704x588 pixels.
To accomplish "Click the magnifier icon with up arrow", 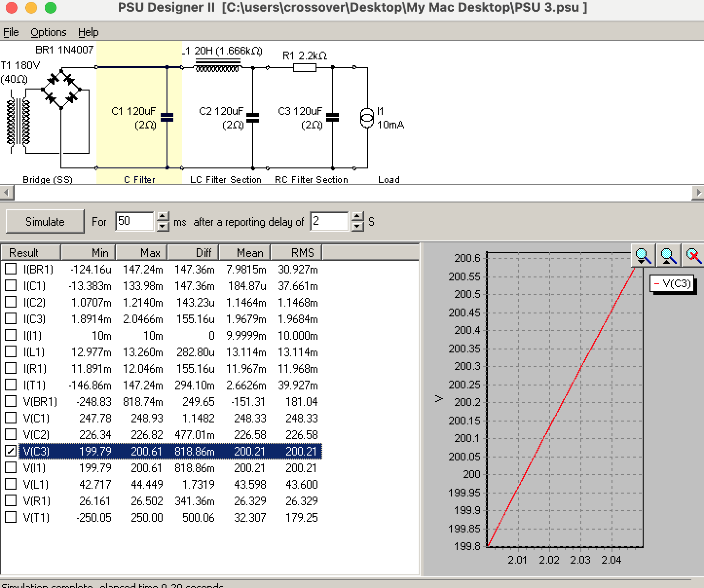I will [x=668, y=255].
